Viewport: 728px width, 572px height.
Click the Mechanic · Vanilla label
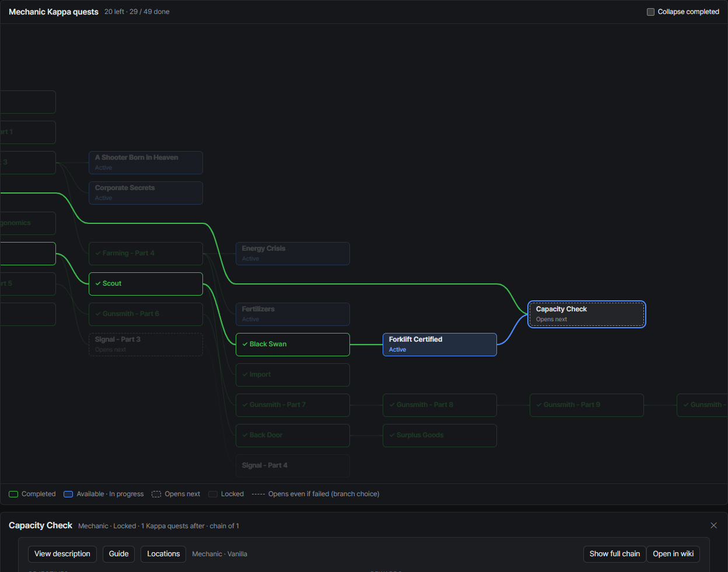[220, 554]
